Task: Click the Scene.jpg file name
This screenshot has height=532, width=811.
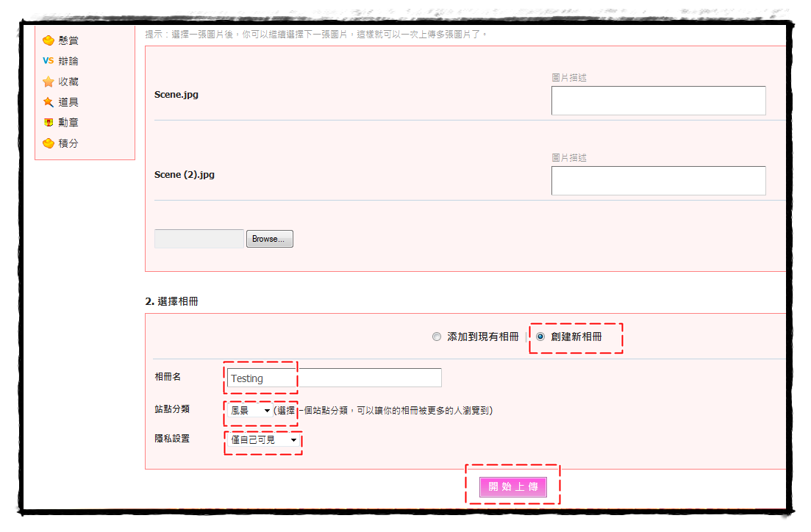Action: (x=176, y=95)
